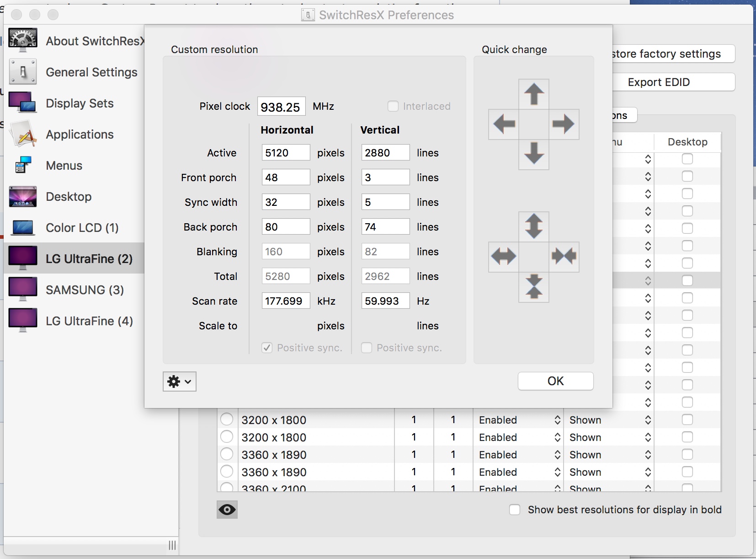The image size is (756, 559).
Task: Select the Color LCD (1) display icon
Action: pos(23,227)
